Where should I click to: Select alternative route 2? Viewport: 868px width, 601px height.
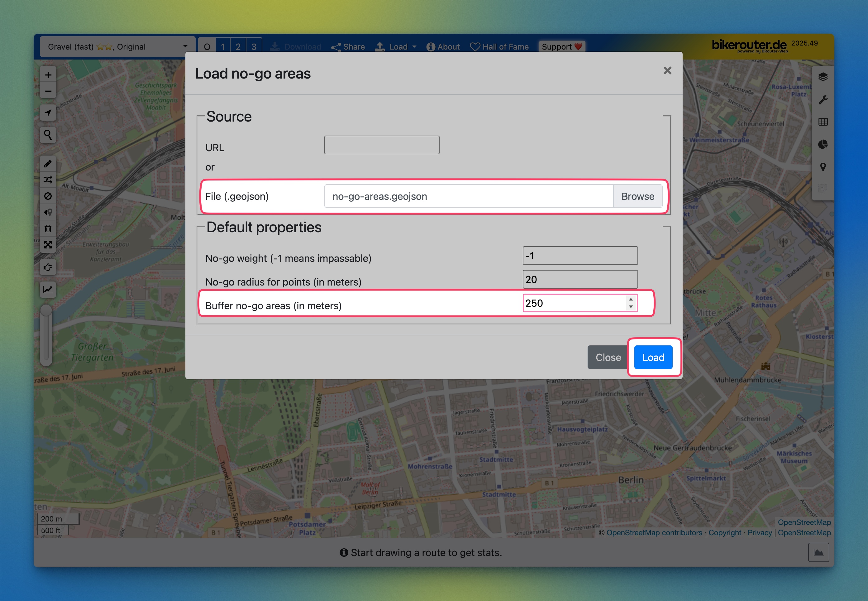coord(238,47)
